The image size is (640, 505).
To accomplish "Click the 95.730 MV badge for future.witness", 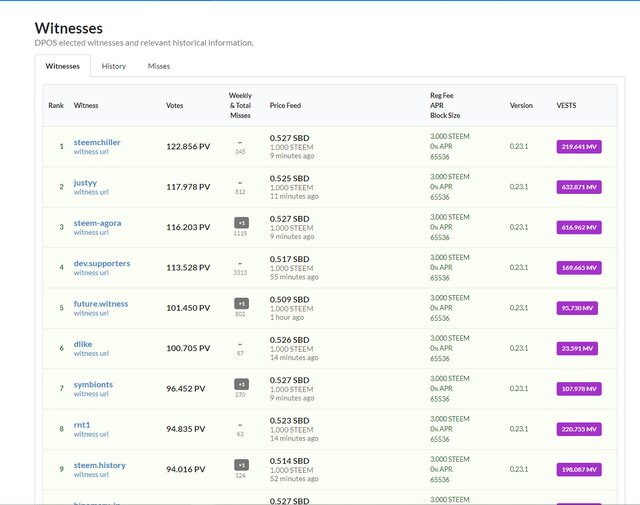I will tap(577, 308).
